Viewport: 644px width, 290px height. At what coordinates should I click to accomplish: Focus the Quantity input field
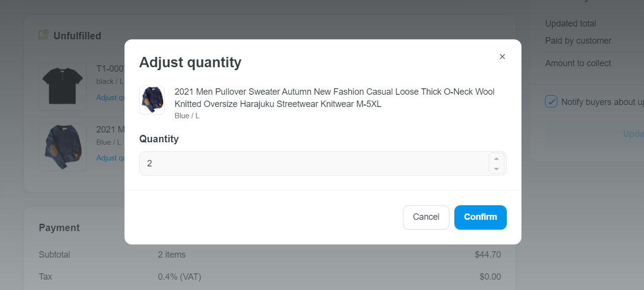(314, 163)
